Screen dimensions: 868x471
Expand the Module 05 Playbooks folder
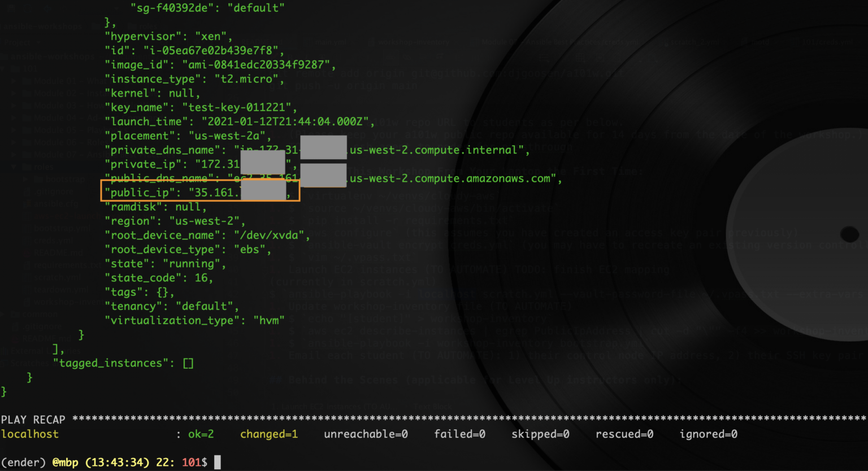14,130
